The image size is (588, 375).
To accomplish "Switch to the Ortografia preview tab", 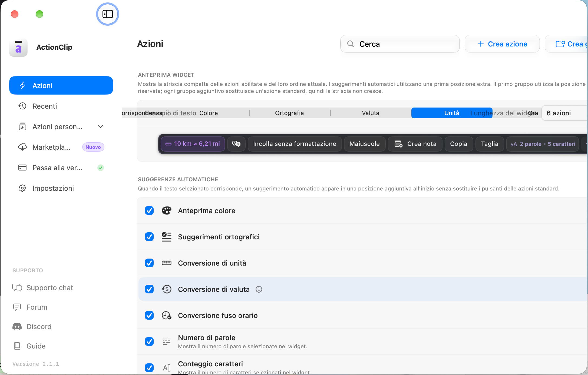I will coord(289,113).
